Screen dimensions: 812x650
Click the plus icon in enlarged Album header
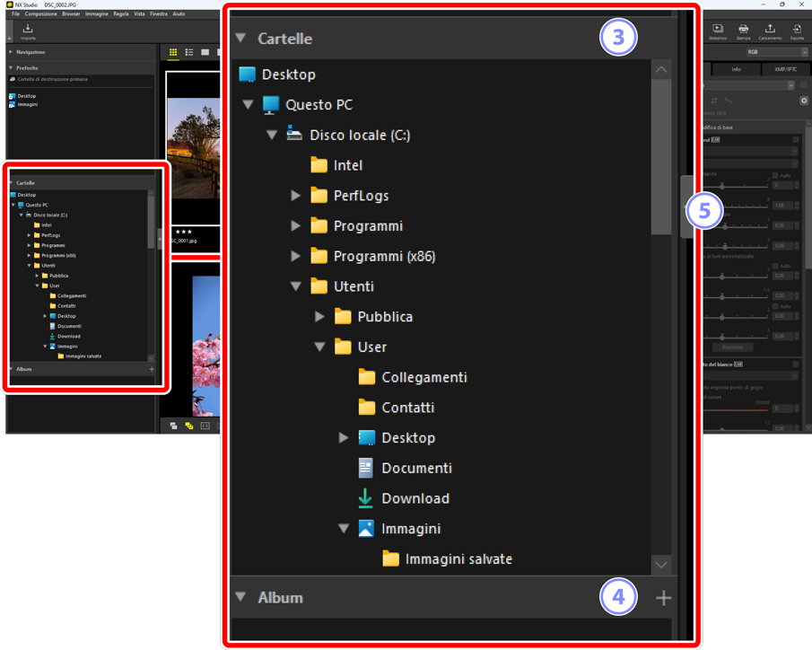[663, 598]
